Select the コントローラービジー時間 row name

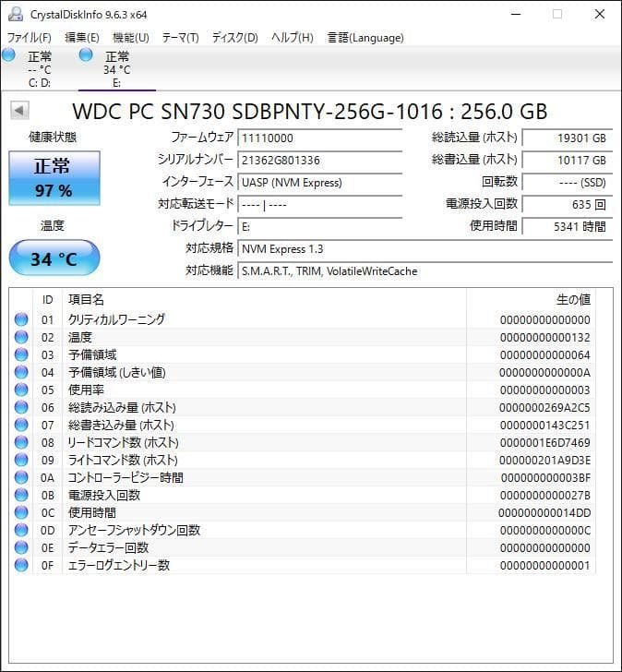click(126, 478)
